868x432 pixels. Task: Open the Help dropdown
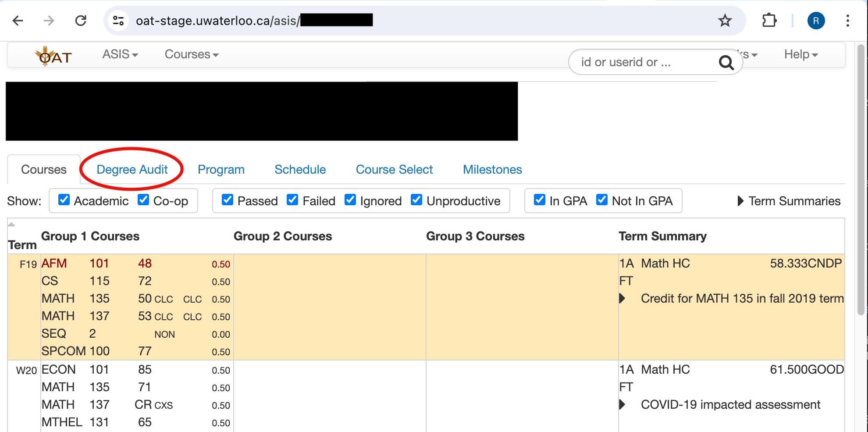[x=800, y=54]
